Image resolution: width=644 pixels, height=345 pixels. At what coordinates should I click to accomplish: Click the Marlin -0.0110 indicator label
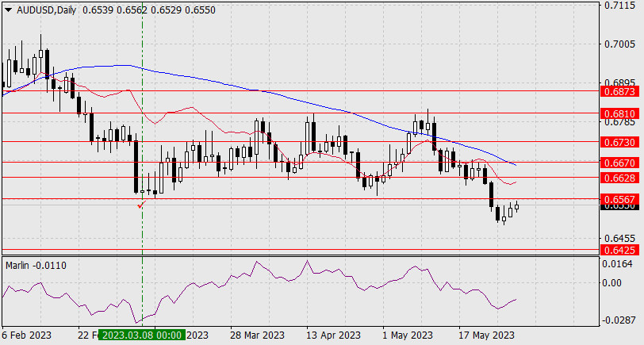pos(36,266)
